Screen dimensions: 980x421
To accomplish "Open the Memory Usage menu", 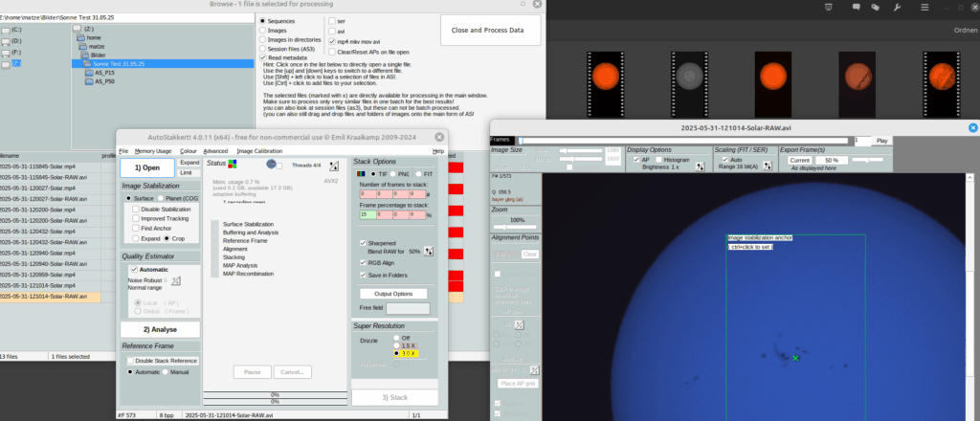I will [153, 151].
